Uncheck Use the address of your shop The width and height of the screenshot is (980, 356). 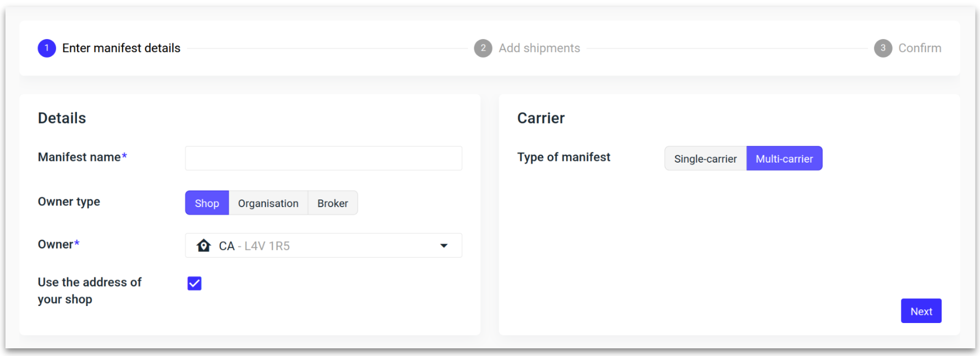point(195,283)
